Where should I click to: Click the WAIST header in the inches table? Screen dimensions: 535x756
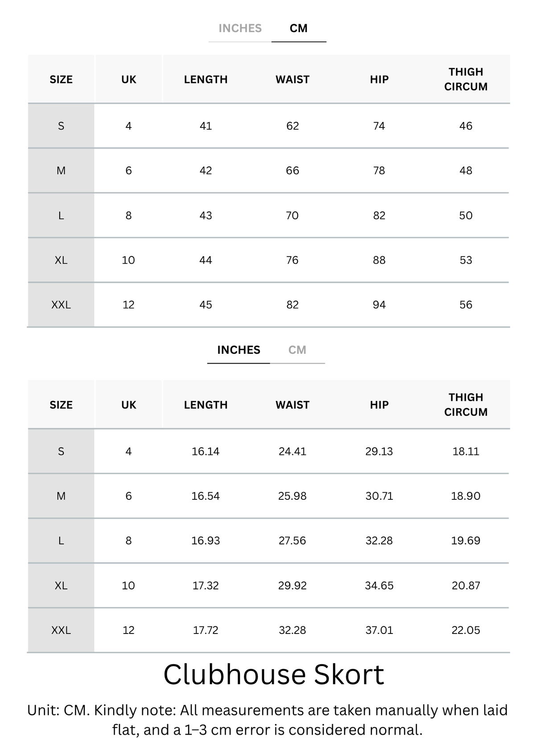[x=292, y=405]
